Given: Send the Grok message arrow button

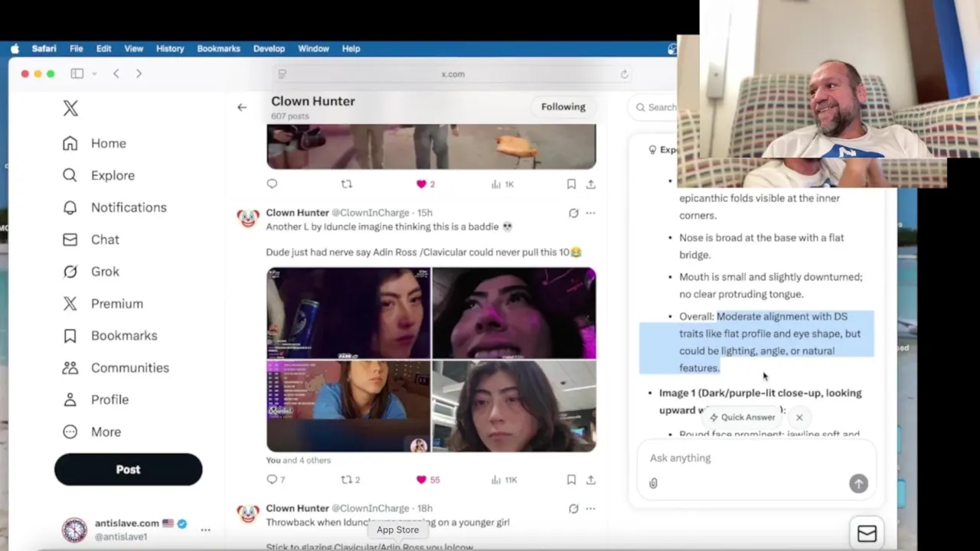Looking at the screenshot, I should [858, 483].
